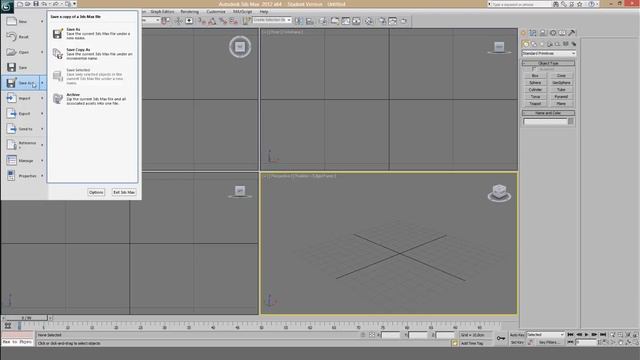Expand the Manage submenu arrow
This screenshot has height=360, width=640.
[42, 160]
